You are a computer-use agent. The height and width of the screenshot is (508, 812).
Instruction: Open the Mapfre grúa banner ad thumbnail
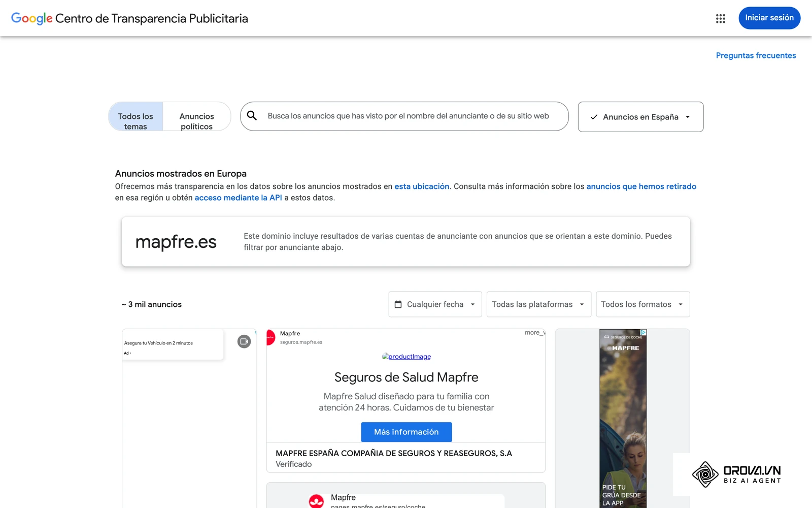tap(623, 418)
